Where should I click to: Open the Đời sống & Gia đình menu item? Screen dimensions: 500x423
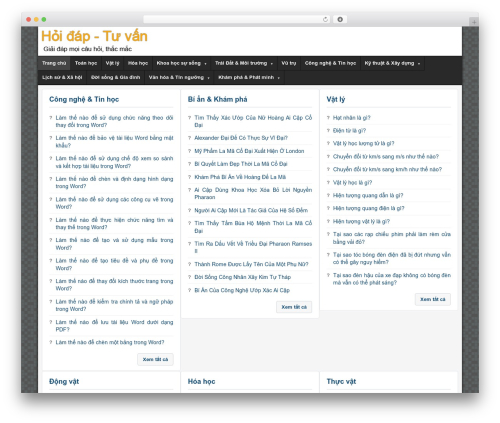[115, 77]
